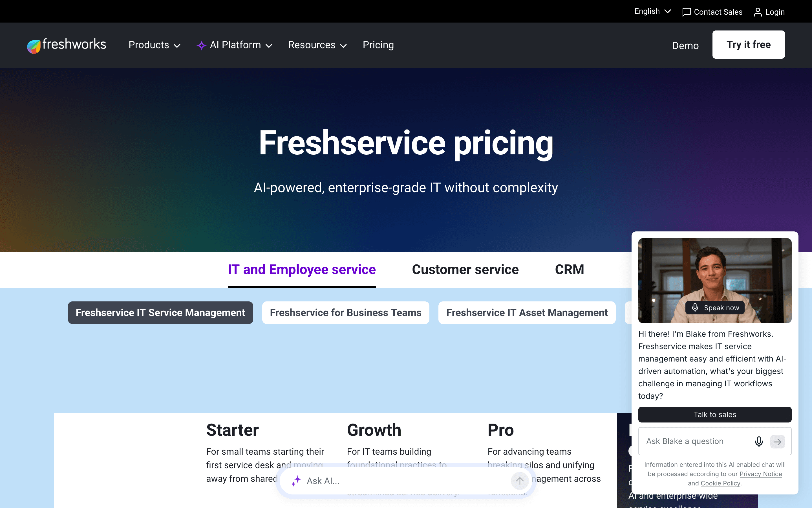This screenshot has height=508, width=812.
Task: Click the send arrow in Blake chat
Action: (777, 441)
